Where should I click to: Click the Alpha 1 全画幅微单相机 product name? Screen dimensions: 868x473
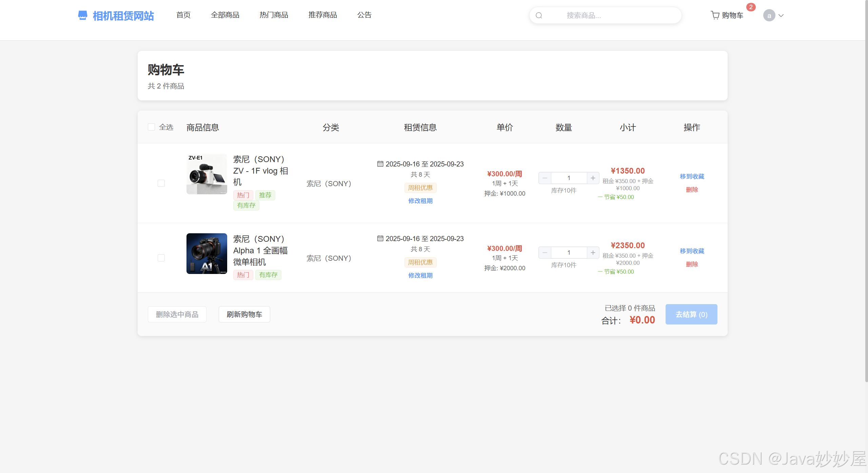coord(261,250)
